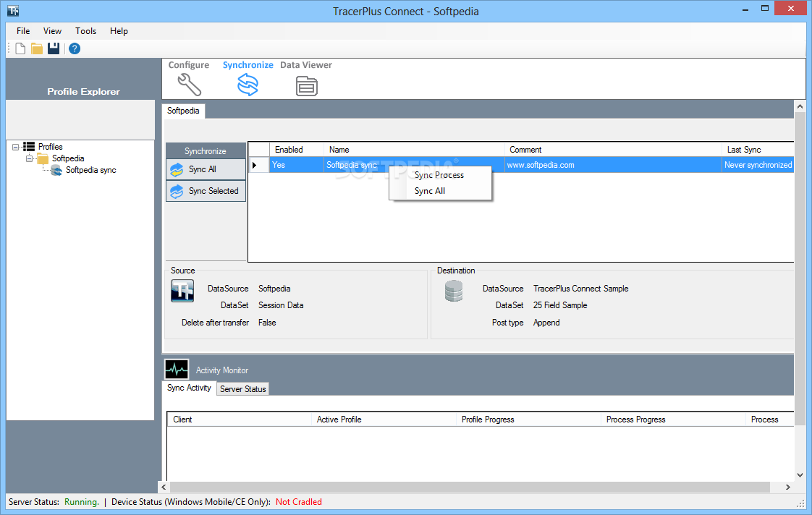Select the Softpedia profile tab
Image resolution: width=812 pixels, height=515 pixels.
(x=183, y=111)
